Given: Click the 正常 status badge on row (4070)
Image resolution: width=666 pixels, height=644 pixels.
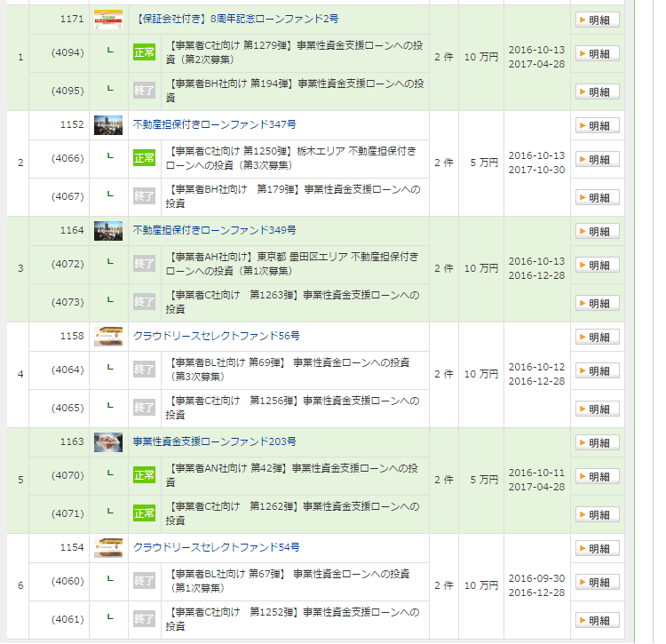Looking at the screenshot, I should (144, 475).
